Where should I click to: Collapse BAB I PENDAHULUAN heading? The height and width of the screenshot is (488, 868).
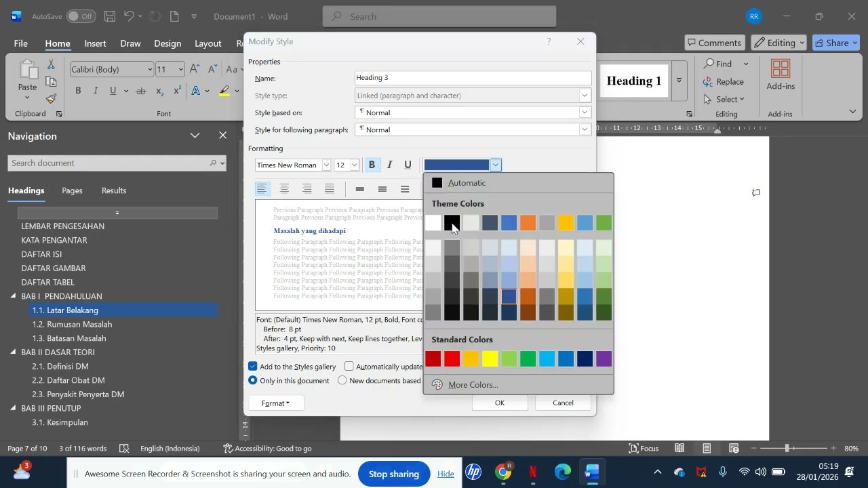[13, 296]
